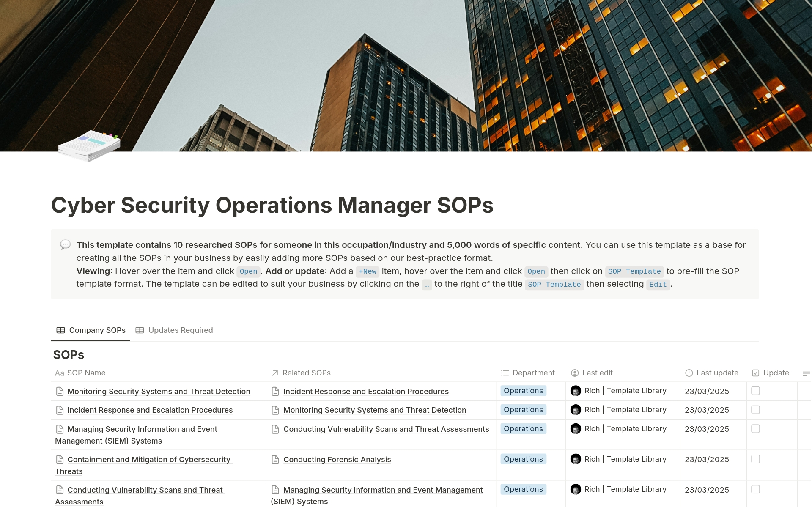Tick Update checkbox for Monitoring Security Systems row
This screenshot has height=507, width=812.
tap(755, 391)
